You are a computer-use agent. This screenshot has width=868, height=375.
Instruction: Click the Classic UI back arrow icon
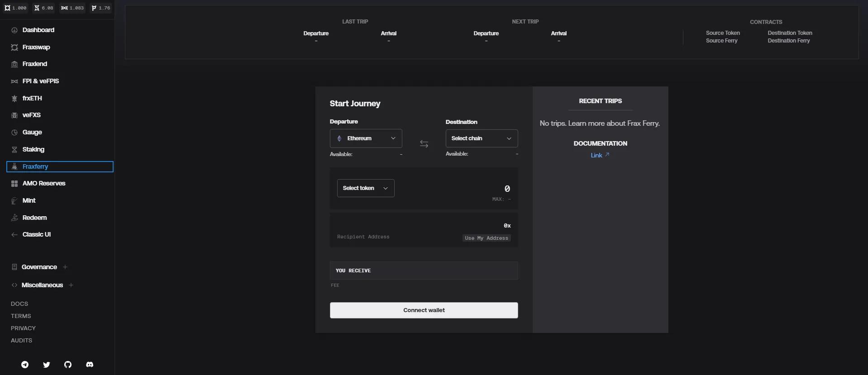pos(14,235)
